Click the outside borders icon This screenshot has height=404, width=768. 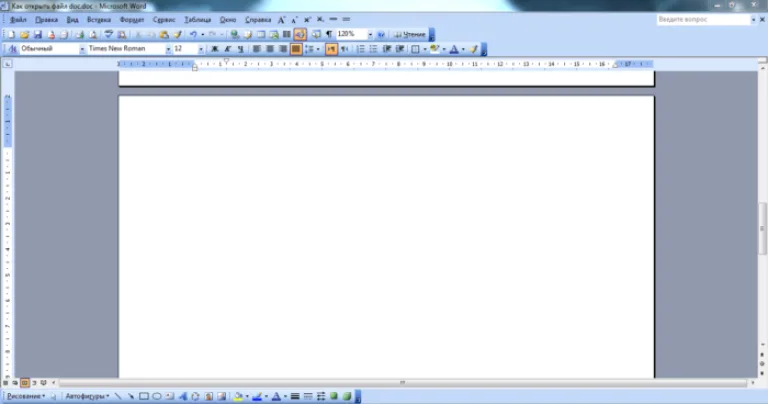click(x=415, y=49)
